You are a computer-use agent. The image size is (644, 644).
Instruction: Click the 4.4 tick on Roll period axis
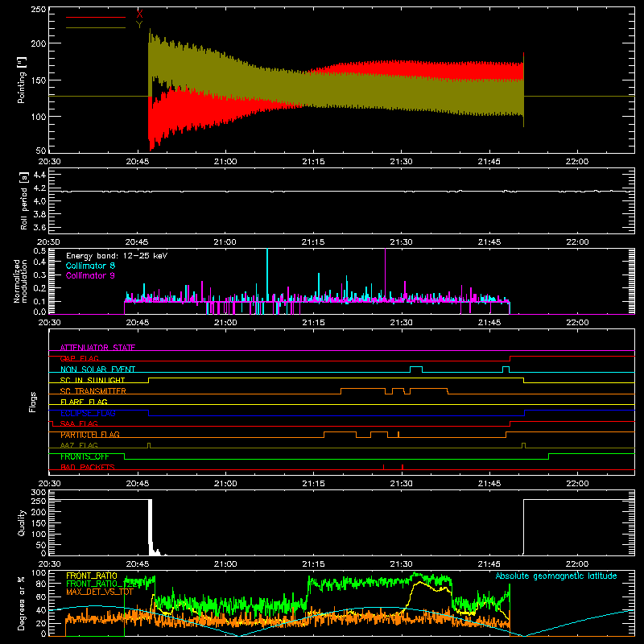39,175
